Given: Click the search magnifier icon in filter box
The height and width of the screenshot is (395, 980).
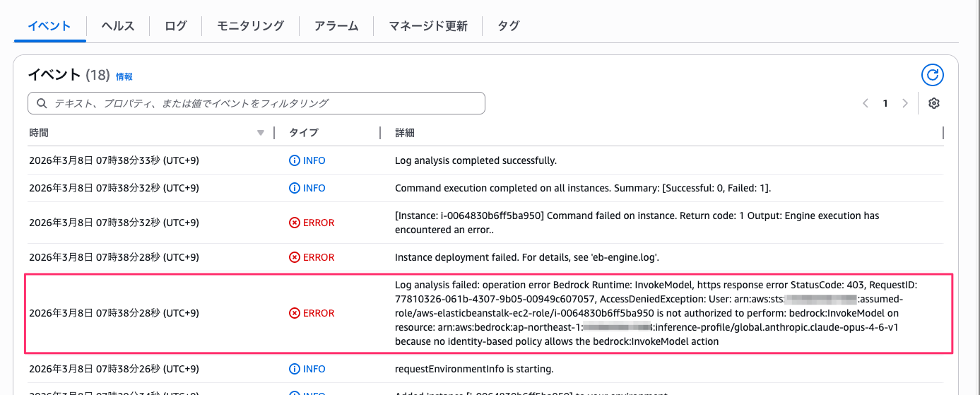Looking at the screenshot, I should pyautogui.click(x=42, y=103).
